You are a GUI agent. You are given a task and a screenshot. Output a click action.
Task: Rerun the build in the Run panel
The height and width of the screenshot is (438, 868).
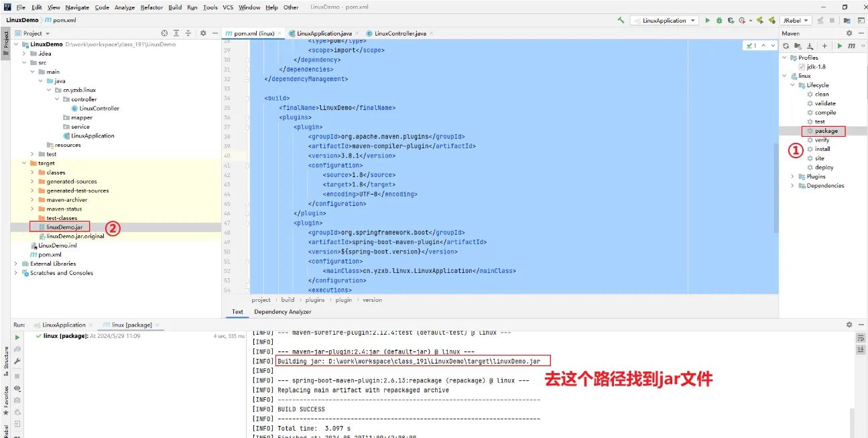(17, 337)
